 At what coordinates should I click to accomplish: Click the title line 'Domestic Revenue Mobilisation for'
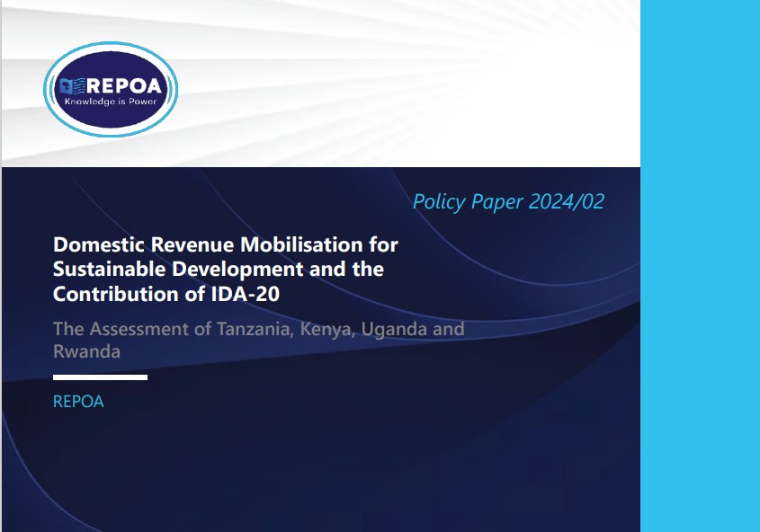tap(226, 244)
